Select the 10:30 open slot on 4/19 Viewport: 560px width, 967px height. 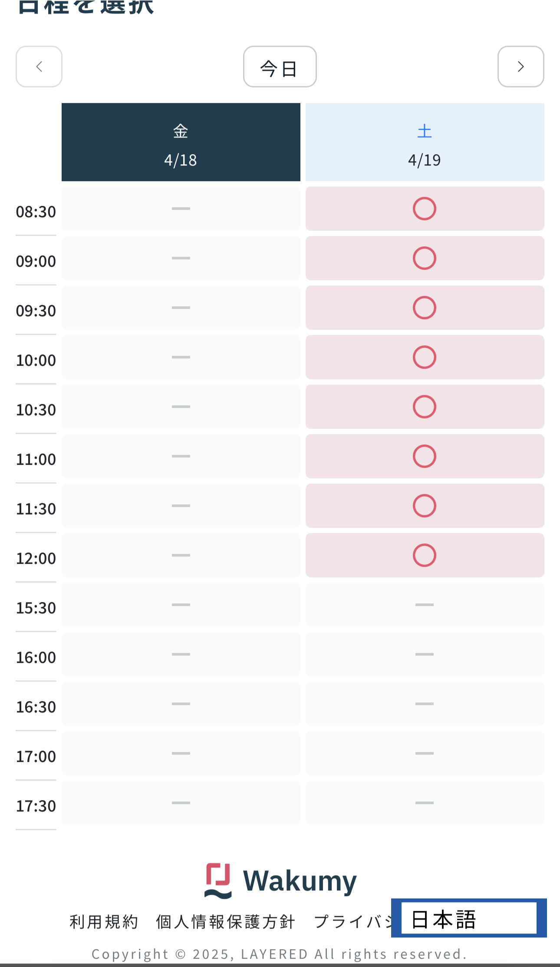425,407
